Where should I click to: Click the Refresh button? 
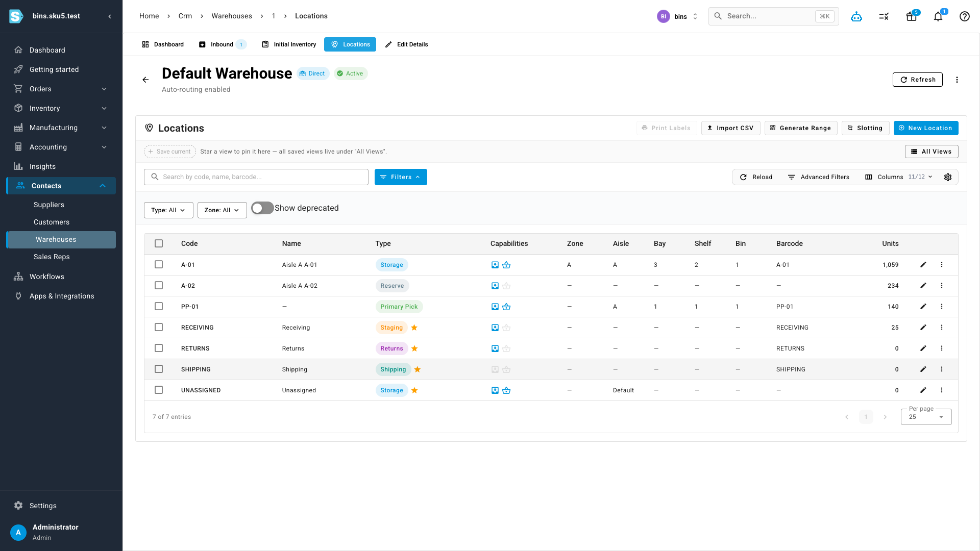pos(918,80)
